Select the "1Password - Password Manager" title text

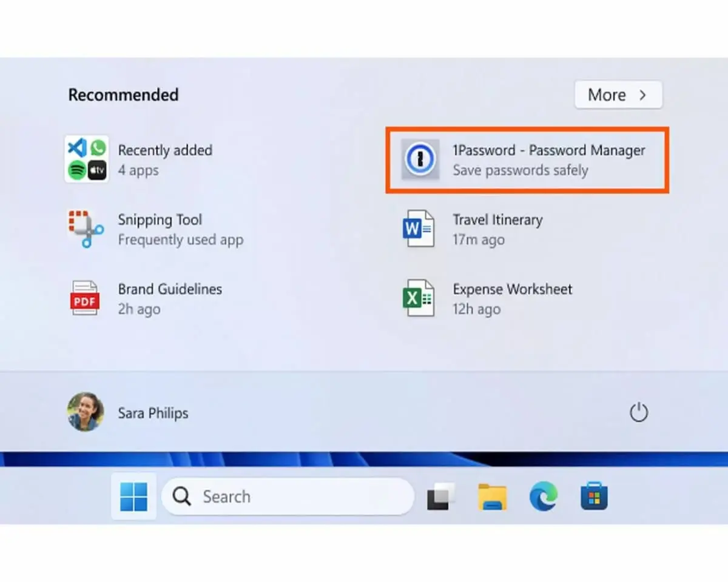point(548,150)
